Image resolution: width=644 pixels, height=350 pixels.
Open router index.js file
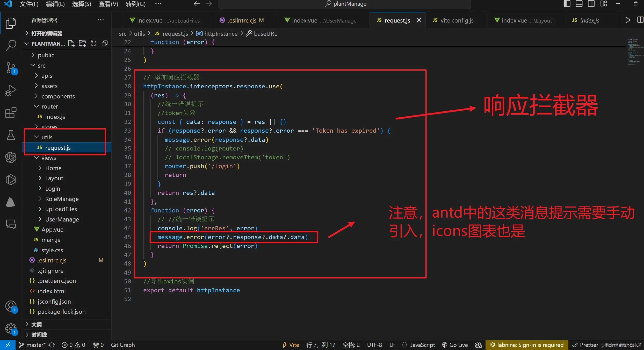(x=67, y=117)
